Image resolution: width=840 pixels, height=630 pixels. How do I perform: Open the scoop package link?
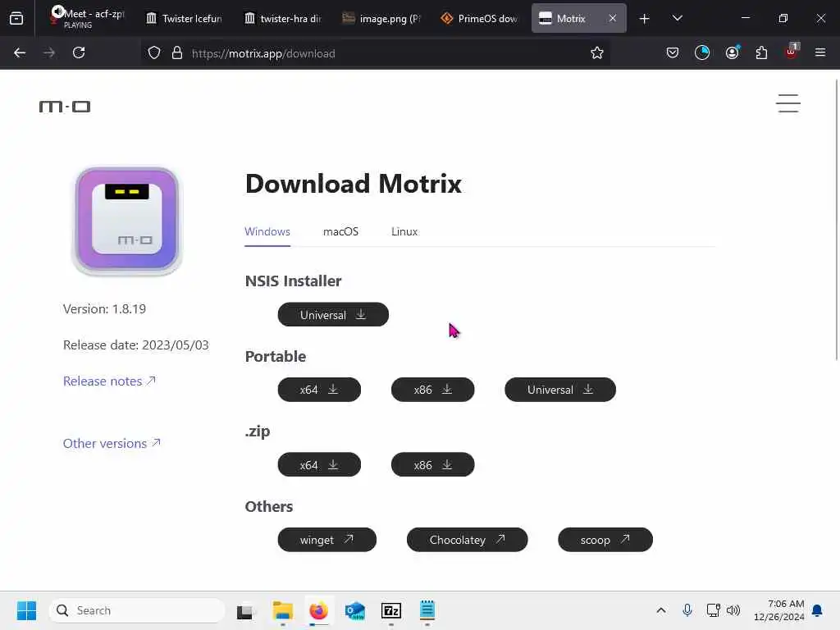pyautogui.click(x=605, y=540)
